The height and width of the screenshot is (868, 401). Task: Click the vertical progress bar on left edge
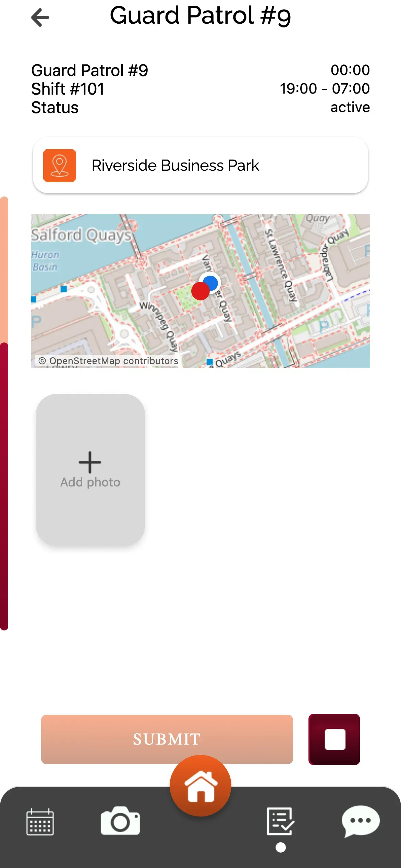point(4,413)
